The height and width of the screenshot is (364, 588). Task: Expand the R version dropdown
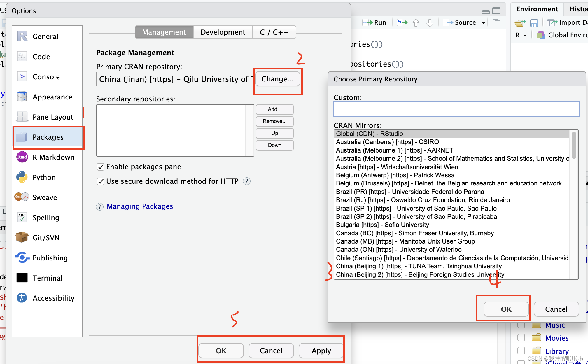[521, 35]
